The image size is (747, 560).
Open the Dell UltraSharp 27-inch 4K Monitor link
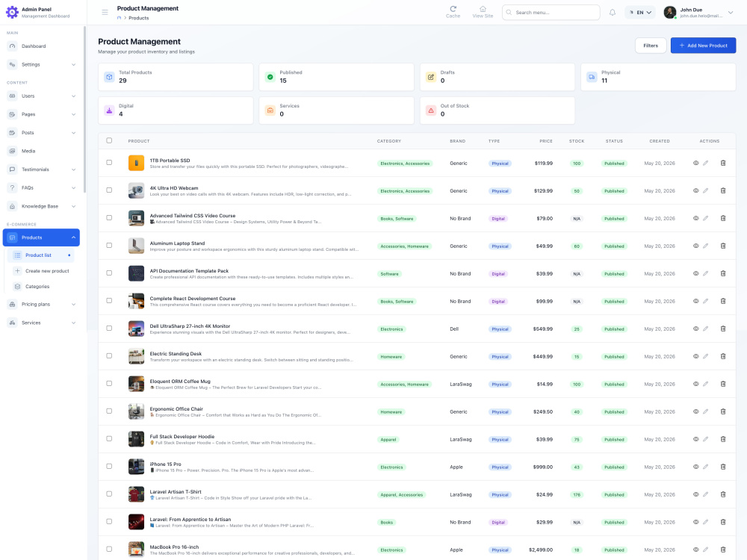coord(190,326)
